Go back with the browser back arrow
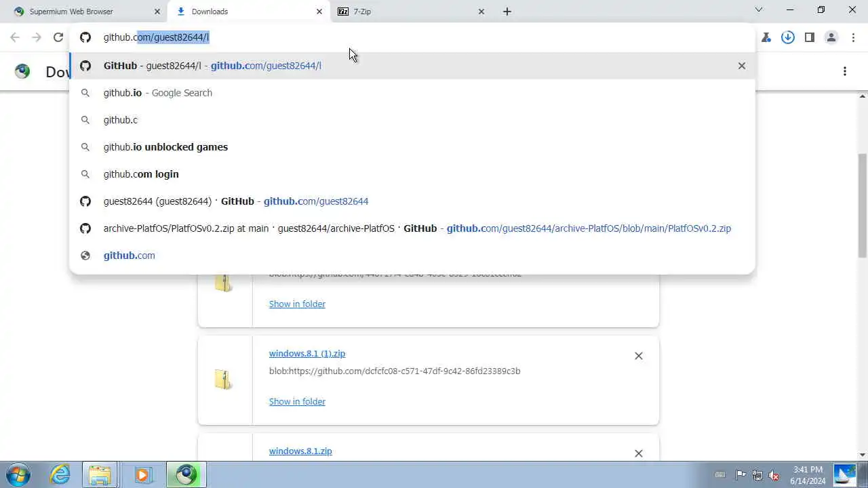The width and height of the screenshot is (868, 488). click(x=15, y=38)
